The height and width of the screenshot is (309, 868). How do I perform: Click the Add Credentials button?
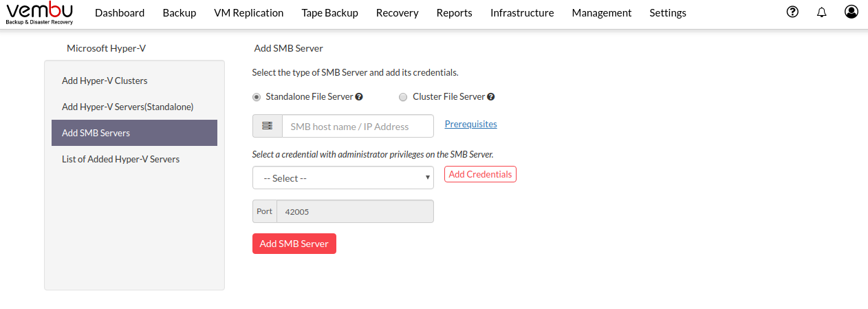[480, 174]
